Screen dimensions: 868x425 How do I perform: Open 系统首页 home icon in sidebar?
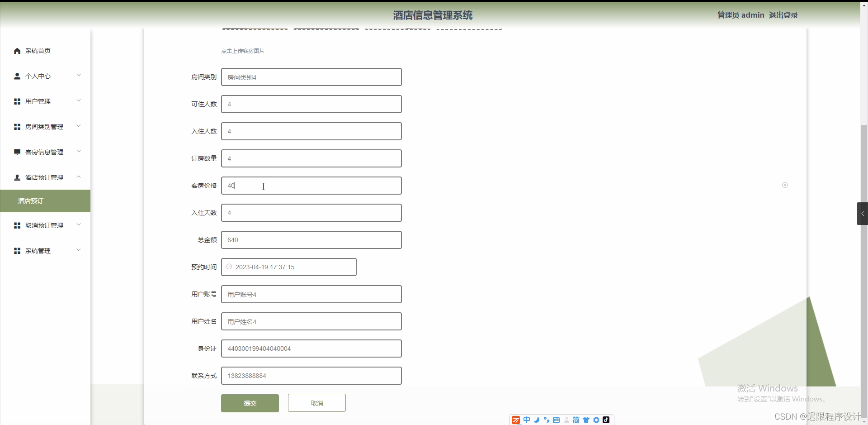pos(17,51)
